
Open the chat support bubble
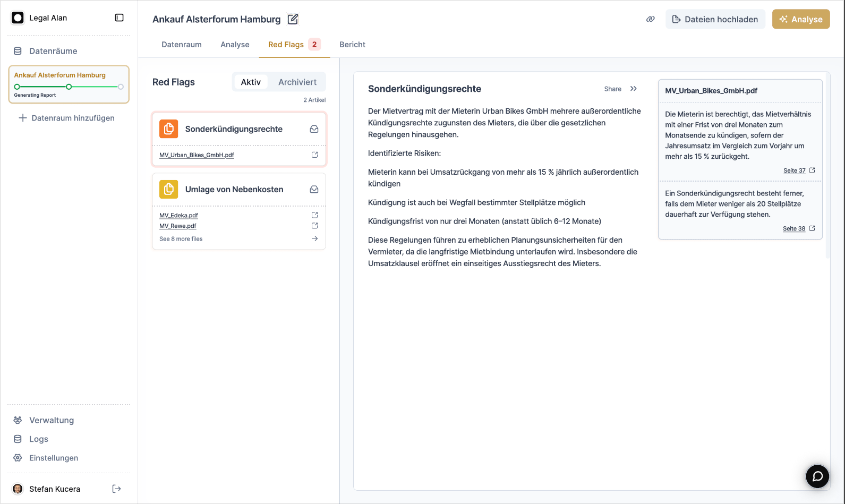coord(817,476)
